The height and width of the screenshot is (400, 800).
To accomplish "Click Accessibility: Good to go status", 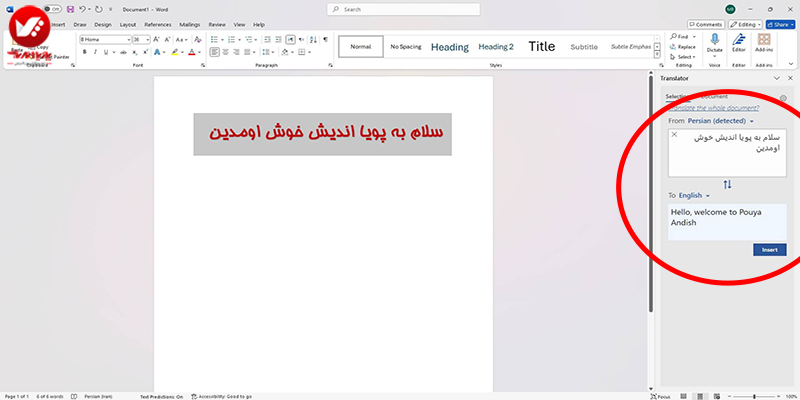I will click(221, 396).
